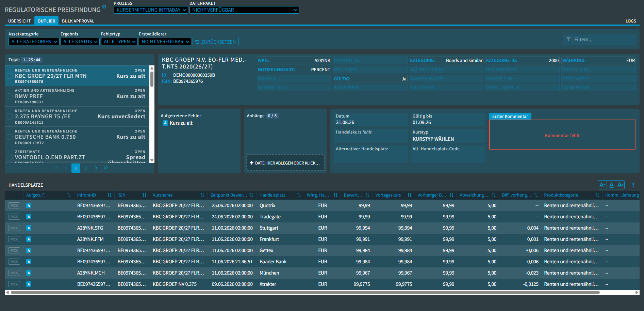This screenshot has height=311, width=644.
Task: Select the DEUTSCHE BANK 0.750 radio circle
Action: (x=10, y=137)
